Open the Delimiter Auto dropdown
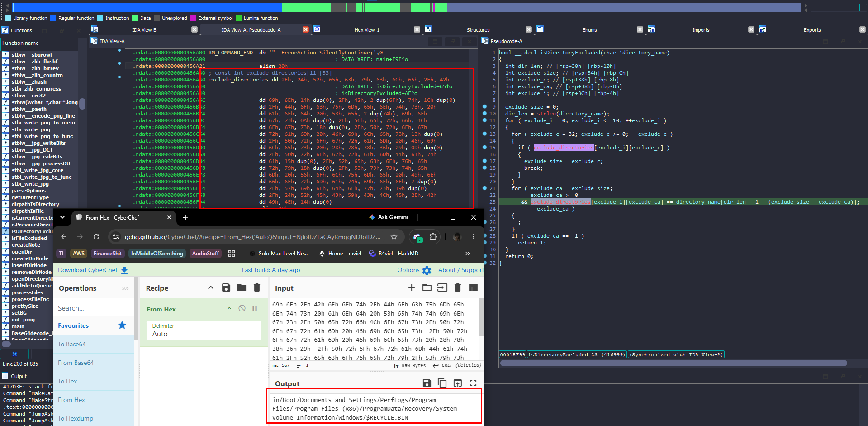 click(x=204, y=330)
